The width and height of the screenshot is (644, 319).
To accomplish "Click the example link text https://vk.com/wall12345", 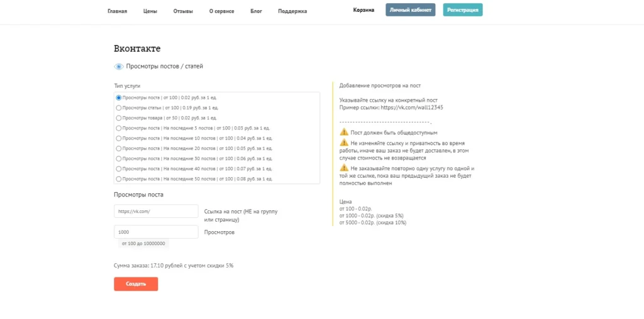I will (412, 107).
